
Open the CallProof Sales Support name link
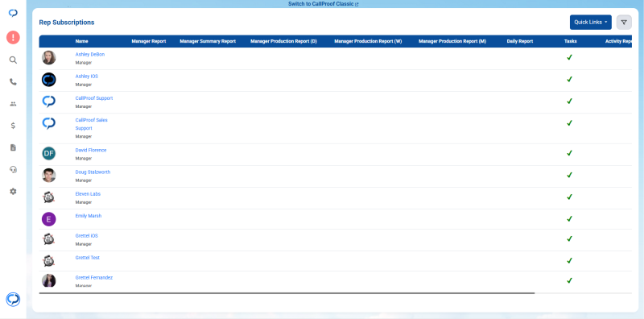[92, 124]
